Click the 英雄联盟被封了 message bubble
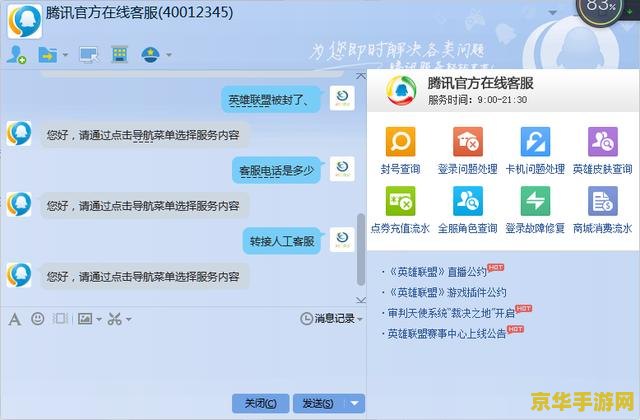 tap(271, 99)
